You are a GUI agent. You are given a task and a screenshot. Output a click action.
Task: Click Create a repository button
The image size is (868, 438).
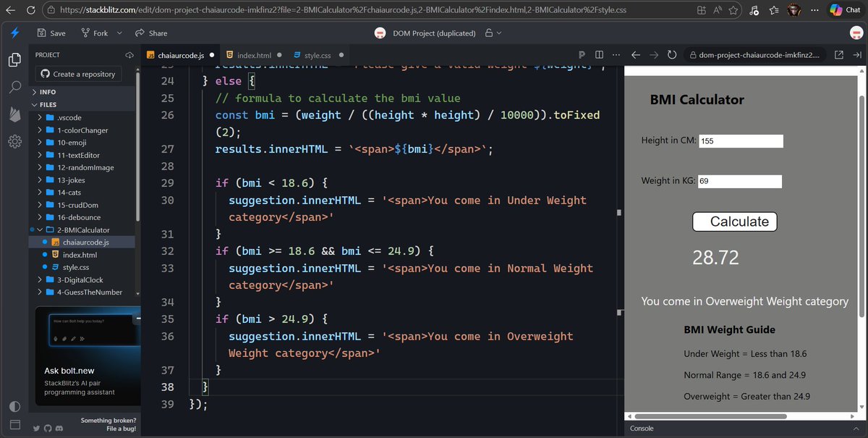tap(78, 74)
